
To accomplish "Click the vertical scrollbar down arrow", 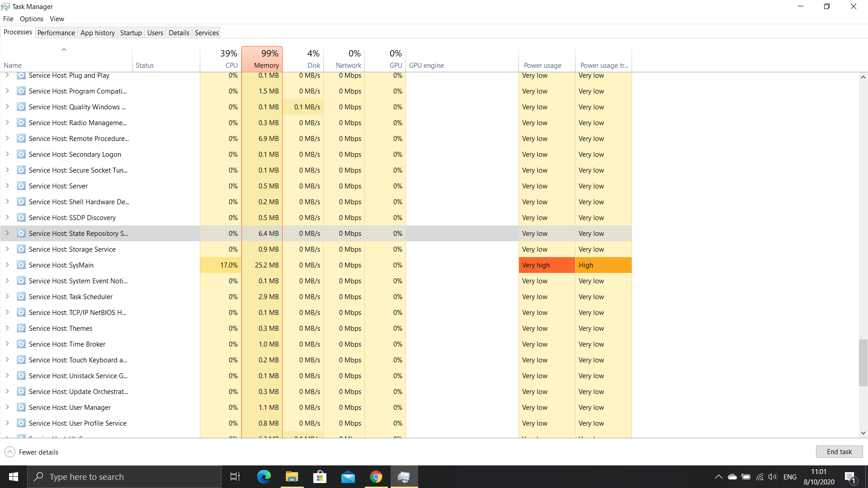I will 863,433.
